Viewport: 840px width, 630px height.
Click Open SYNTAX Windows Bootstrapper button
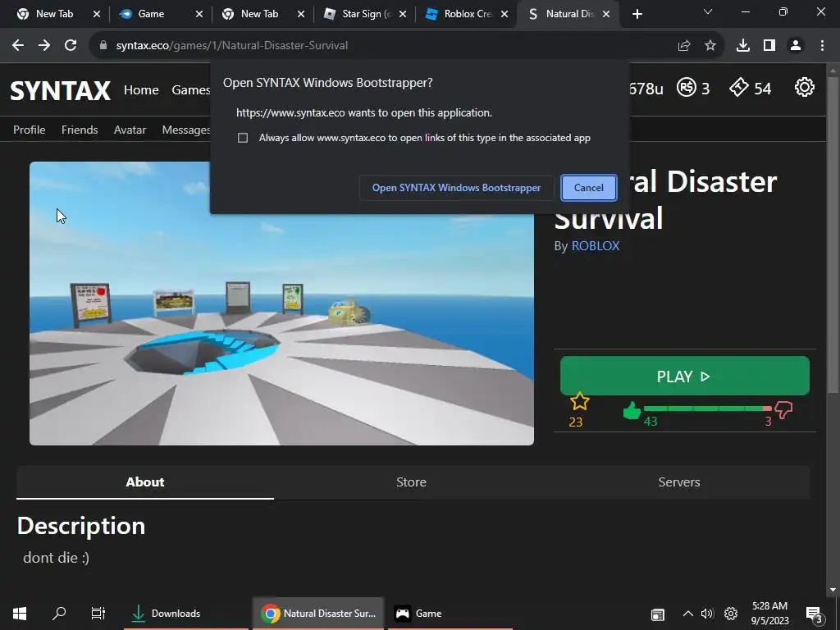pyautogui.click(x=456, y=188)
